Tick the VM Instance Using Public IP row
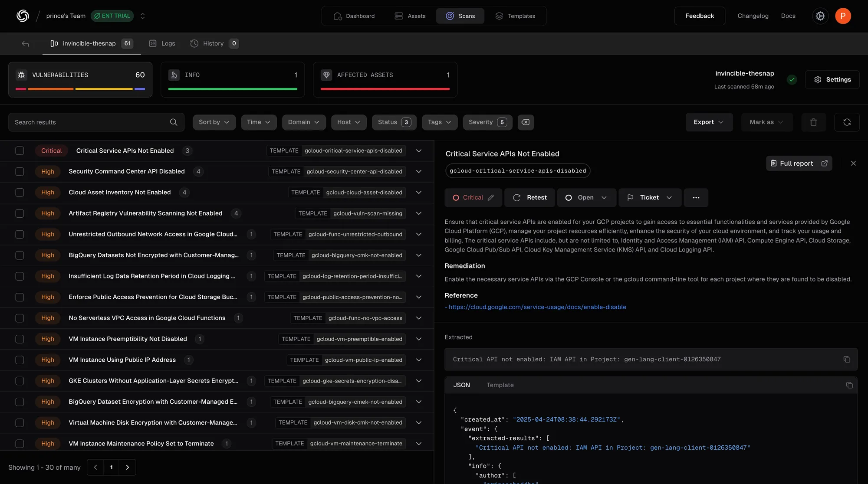 click(x=20, y=360)
